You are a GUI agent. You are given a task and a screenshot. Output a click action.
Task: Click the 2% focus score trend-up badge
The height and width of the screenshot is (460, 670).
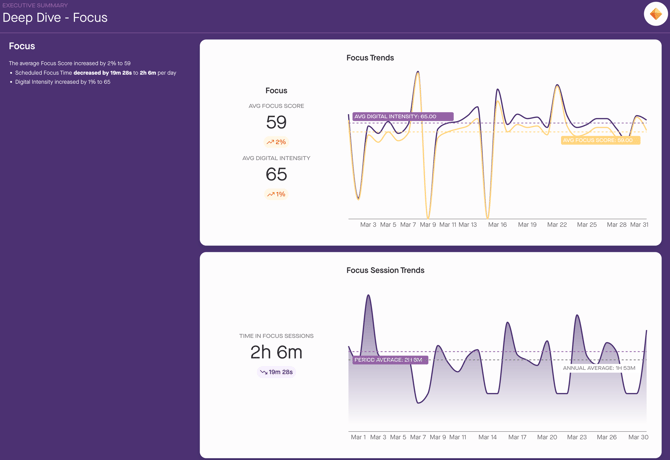pyautogui.click(x=276, y=142)
